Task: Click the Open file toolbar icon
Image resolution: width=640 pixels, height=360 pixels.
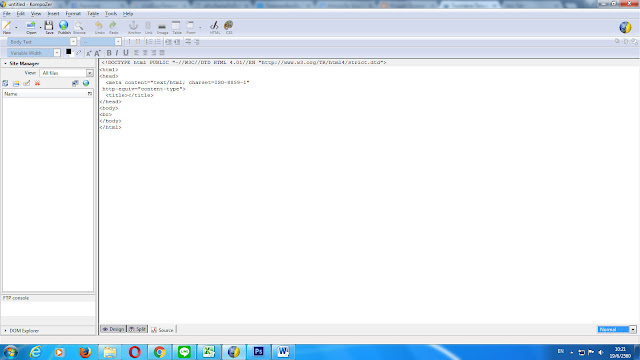Action: (31, 27)
